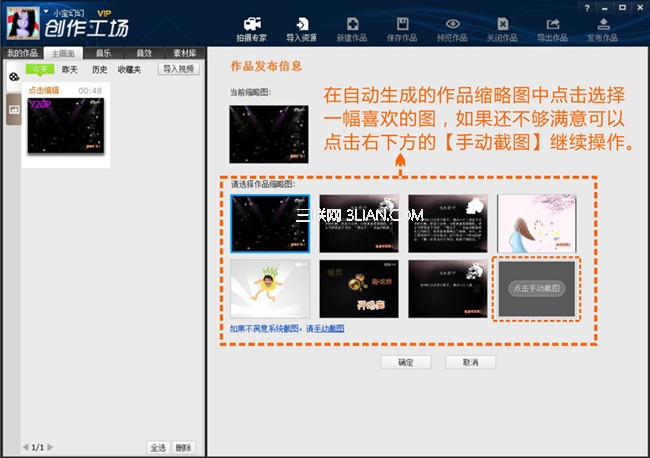Open the 收藏夹 favorites filter
Viewport: 650px width, 458px height.
[129, 70]
